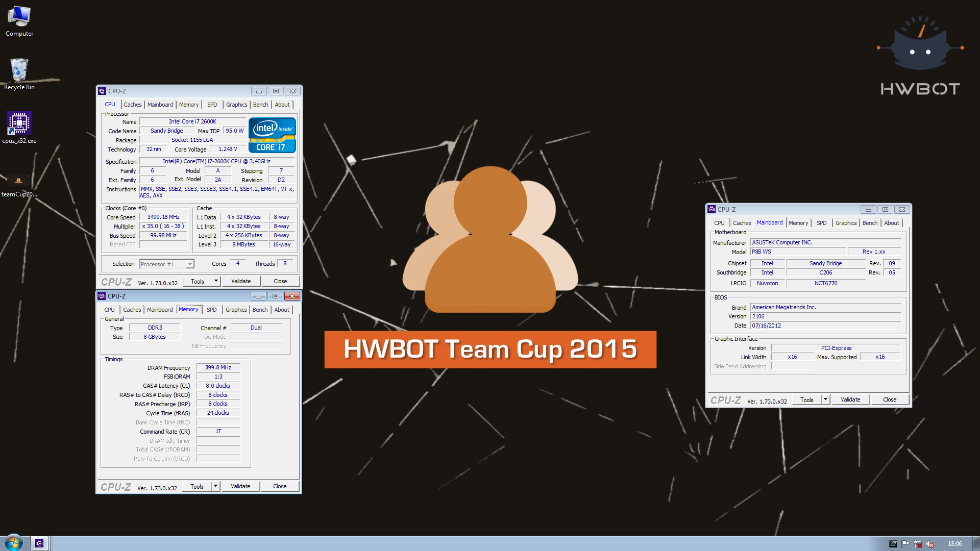Expand the Tools arrow in the CPU tab window
This screenshot has height=551, width=980.
point(216,281)
